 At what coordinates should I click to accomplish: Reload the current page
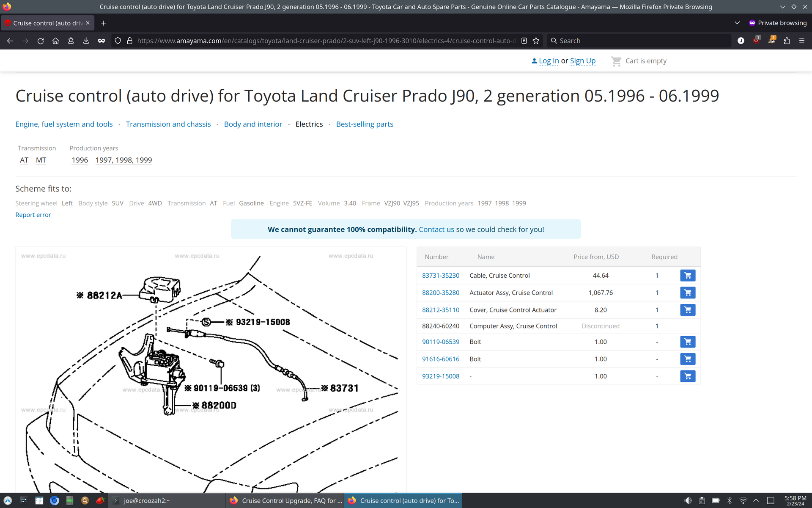(41, 41)
